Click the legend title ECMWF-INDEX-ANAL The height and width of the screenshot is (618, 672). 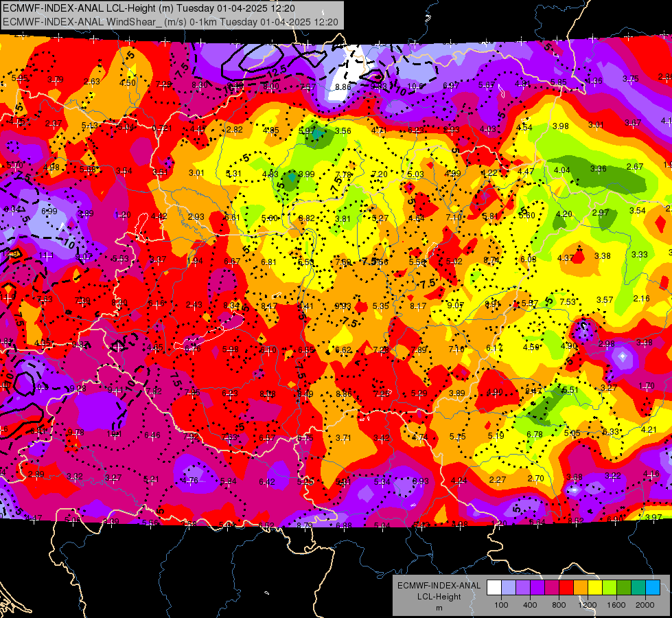[439, 586]
